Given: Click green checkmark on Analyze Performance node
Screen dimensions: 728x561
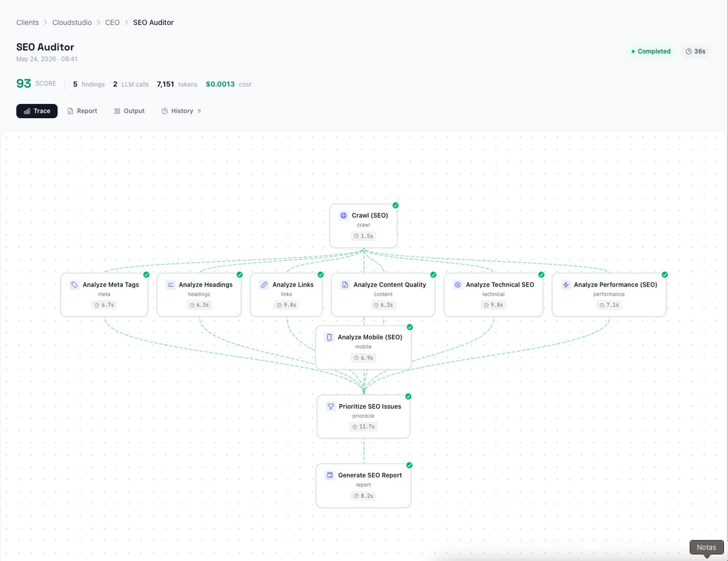Looking at the screenshot, I should click(665, 275).
